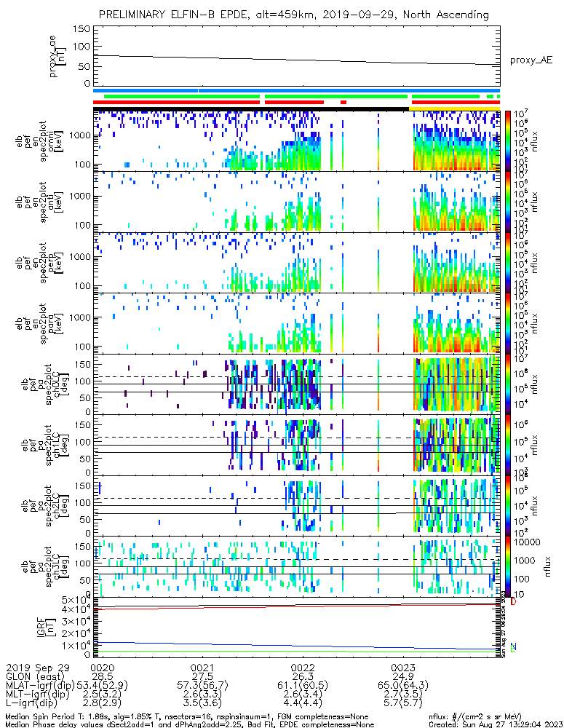The width and height of the screenshot is (564, 728).
Task: Click L-shell value '4.4(4.4)'
Action: pyautogui.click(x=303, y=703)
